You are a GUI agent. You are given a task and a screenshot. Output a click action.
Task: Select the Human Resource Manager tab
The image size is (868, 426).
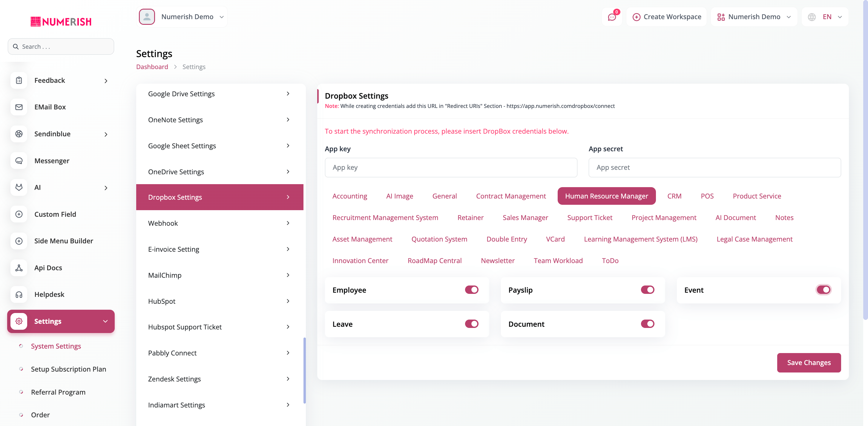pos(607,196)
